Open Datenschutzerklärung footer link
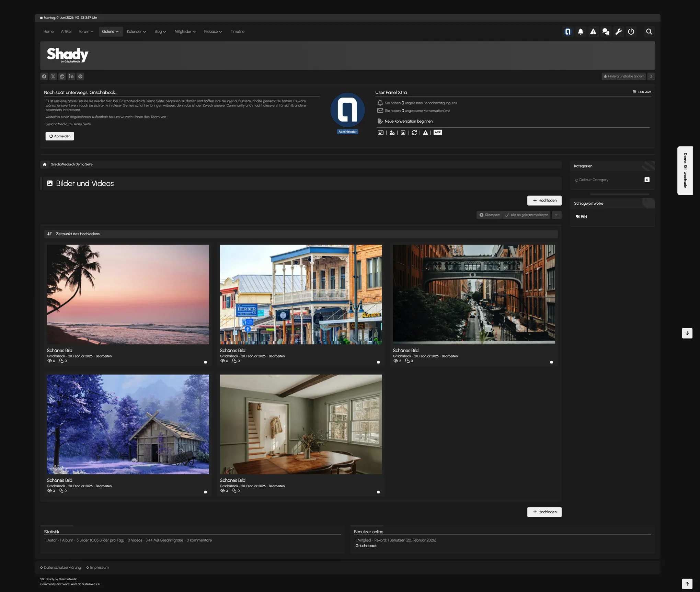This screenshot has width=700, height=592. [62, 568]
